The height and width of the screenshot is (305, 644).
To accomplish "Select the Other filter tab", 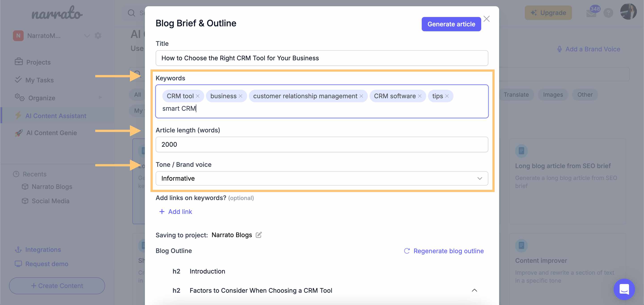I will 585,95.
